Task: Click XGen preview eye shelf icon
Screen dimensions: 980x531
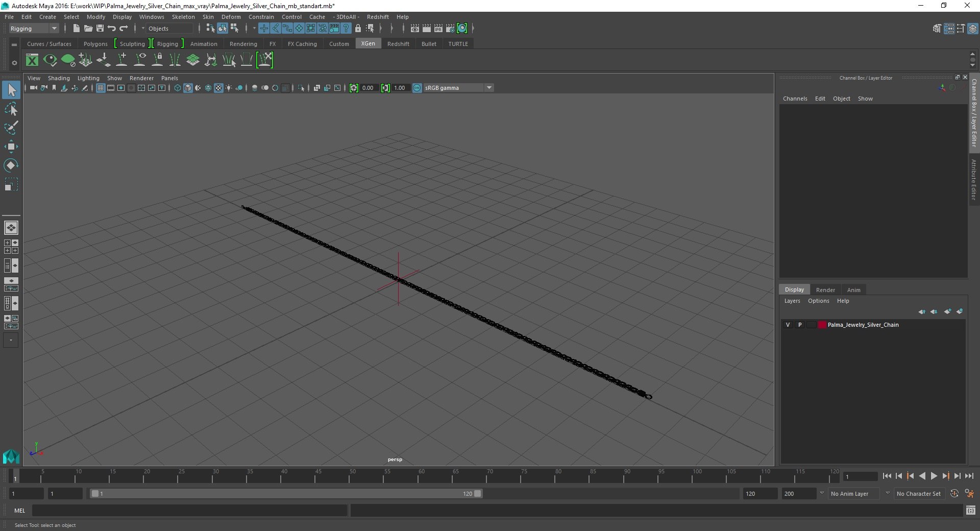Action: [50, 60]
